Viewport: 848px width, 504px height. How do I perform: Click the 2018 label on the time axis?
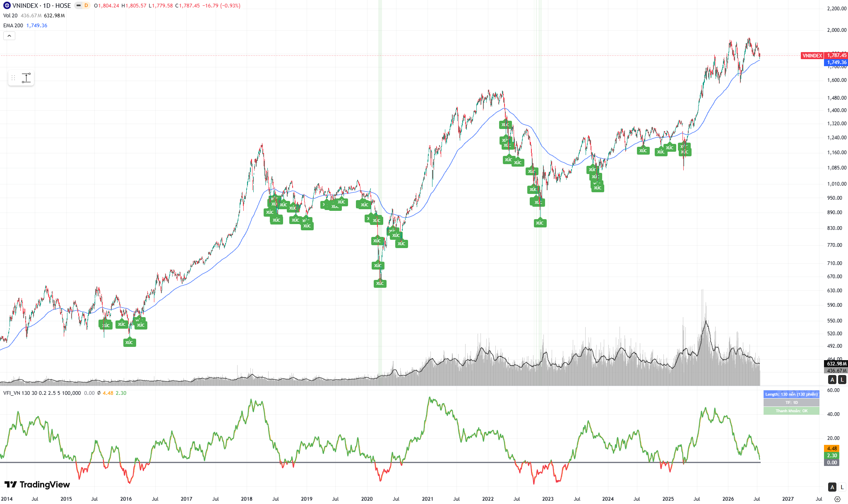[x=247, y=499]
